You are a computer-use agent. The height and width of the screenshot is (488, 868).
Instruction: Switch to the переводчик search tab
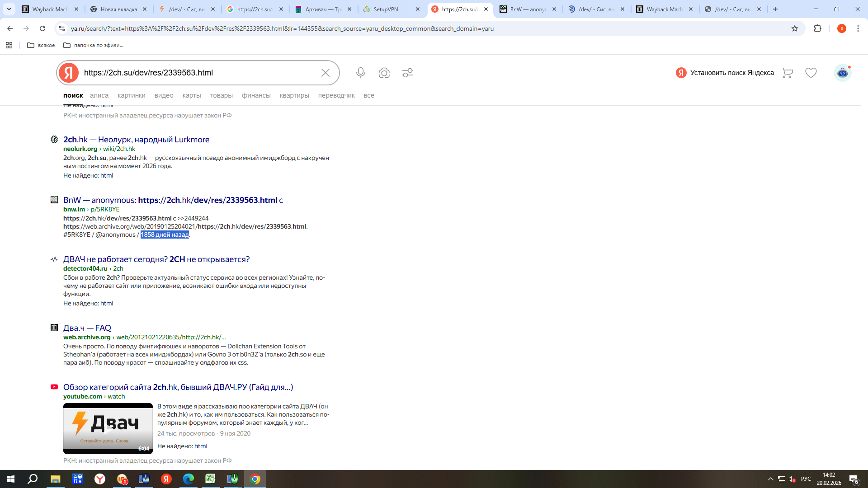coord(336,95)
